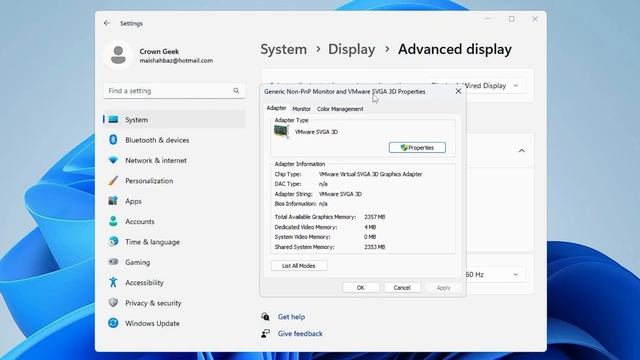The width and height of the screenshot is (640, 360).
Task: Click the List All Modes button
Action: click(x=299, y=266)
